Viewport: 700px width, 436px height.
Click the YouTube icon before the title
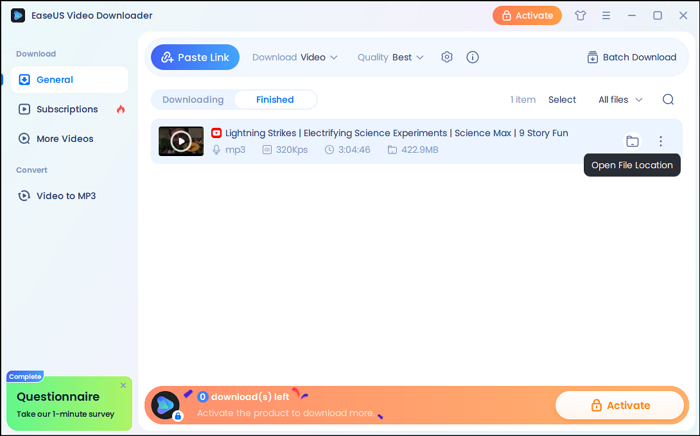216,133
